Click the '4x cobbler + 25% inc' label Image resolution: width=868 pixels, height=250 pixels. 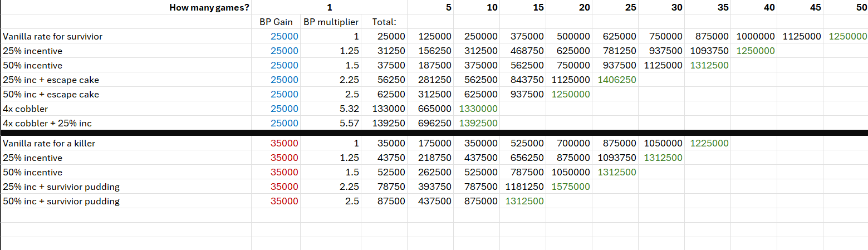tap(126, 123)
